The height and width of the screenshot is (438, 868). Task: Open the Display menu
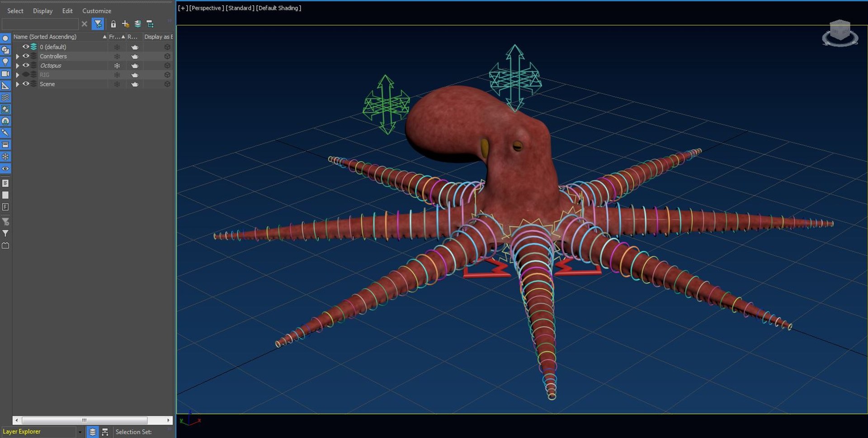[x=42, y=11]
